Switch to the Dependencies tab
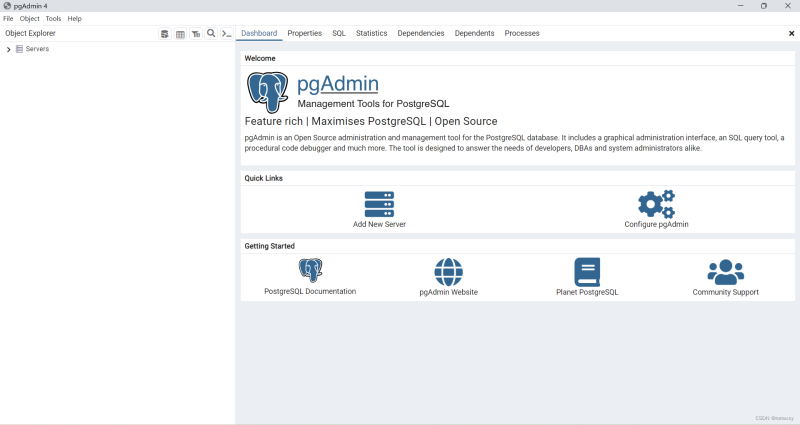This screenshot has width=800, height=425. tap(421, 33)
